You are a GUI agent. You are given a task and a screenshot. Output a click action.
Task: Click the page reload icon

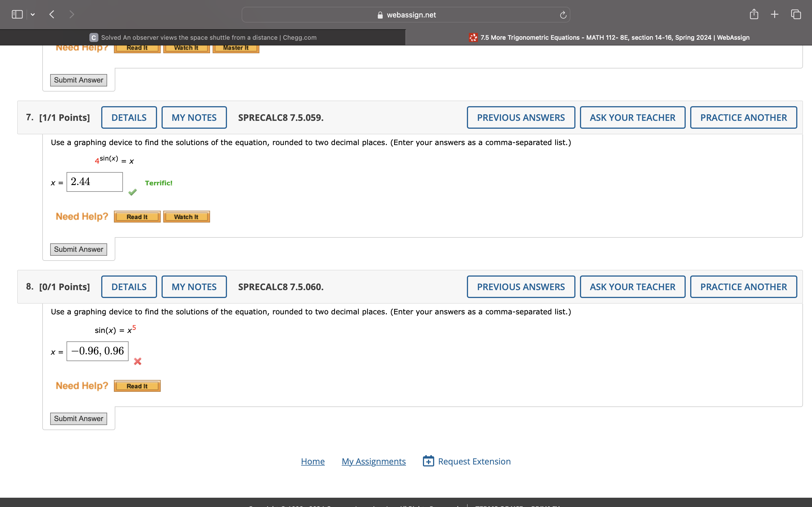563,15
